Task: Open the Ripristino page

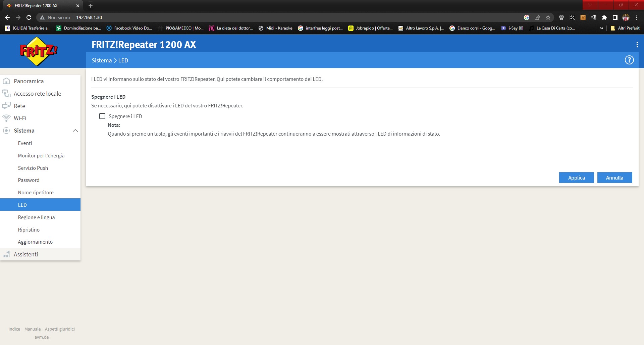Action: [29, 230]
